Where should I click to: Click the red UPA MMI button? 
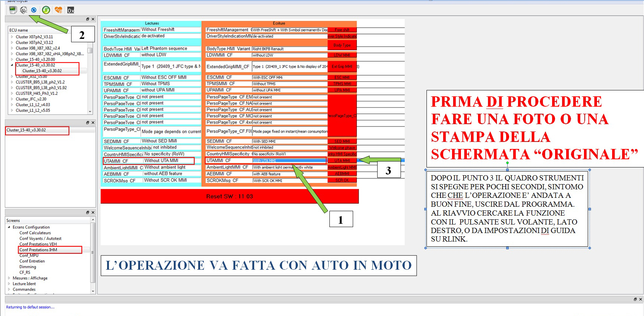tap(342, 90)
